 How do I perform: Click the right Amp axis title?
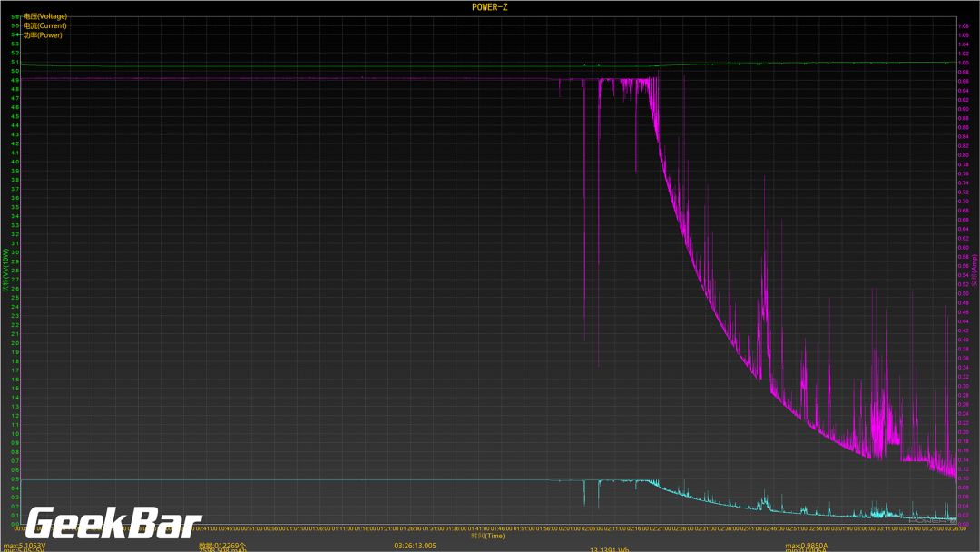(x=975, y=271)
